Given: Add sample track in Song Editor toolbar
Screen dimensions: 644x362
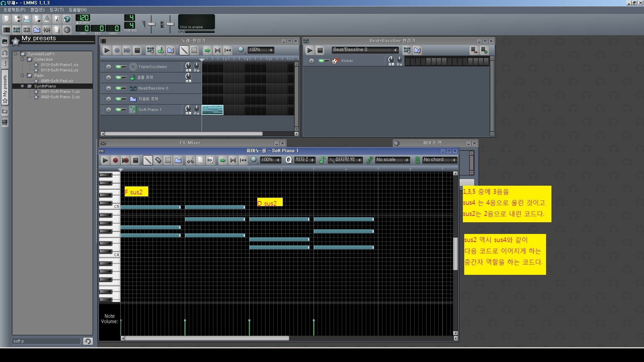Looking at the screenshot, I should click(x=161, y=50).
